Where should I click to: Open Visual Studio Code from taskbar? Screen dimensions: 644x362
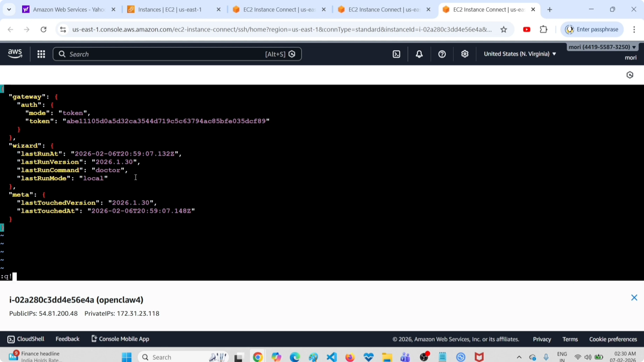[331, 357]
